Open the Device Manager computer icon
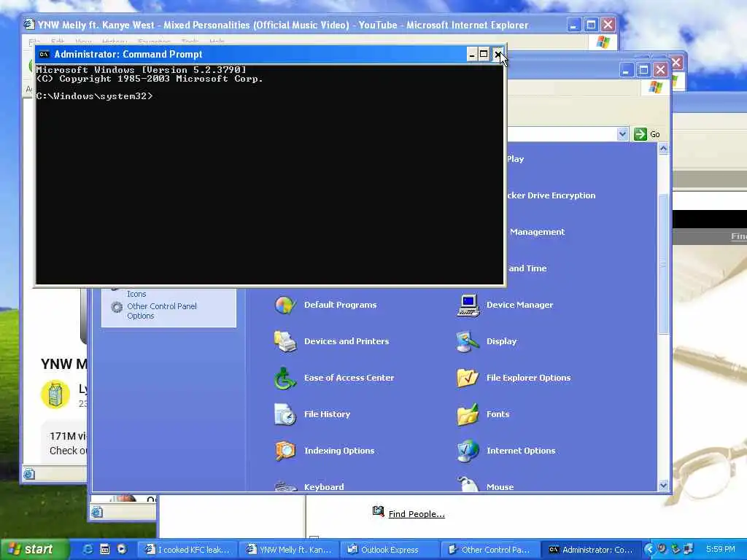Image resolution: width=747 pixels, height=560 pixels. tap(468, 306)
